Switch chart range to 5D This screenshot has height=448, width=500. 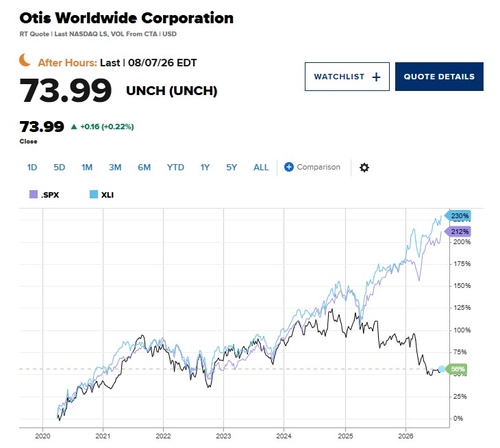(59, 167)
